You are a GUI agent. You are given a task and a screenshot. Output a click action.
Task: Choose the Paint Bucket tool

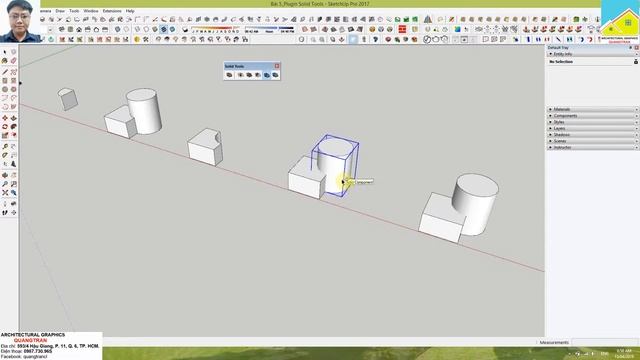pos(5,61)
